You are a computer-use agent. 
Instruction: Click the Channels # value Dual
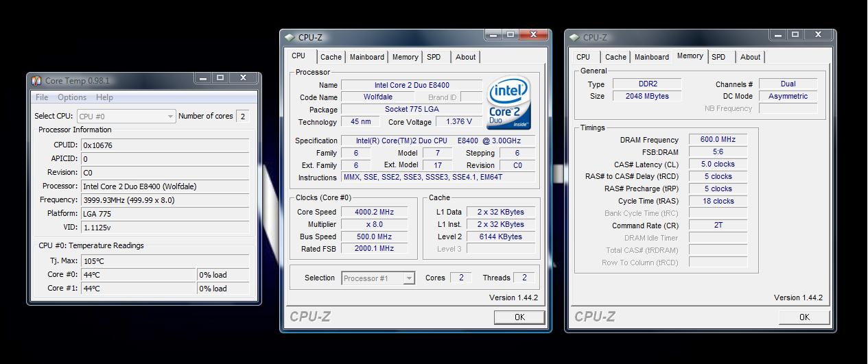point(788,84)
